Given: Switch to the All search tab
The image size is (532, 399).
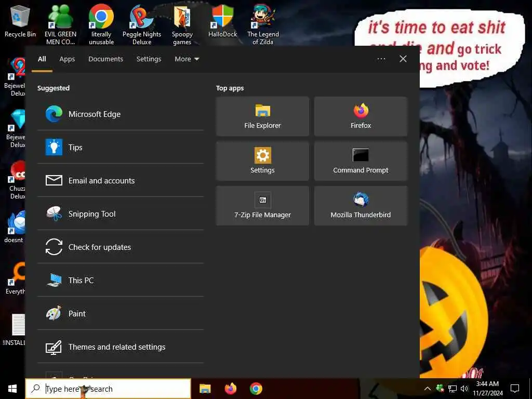Looking at the screenshot, I should (x=42, y=59).
